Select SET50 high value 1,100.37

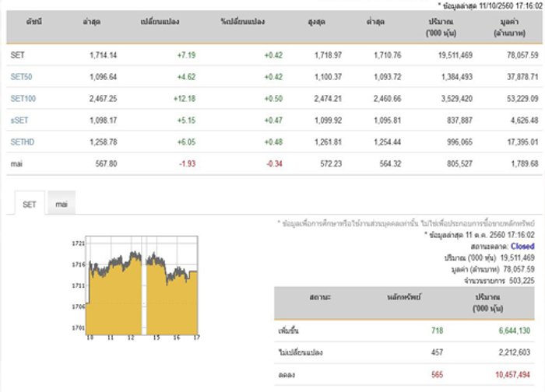(328, 77)
